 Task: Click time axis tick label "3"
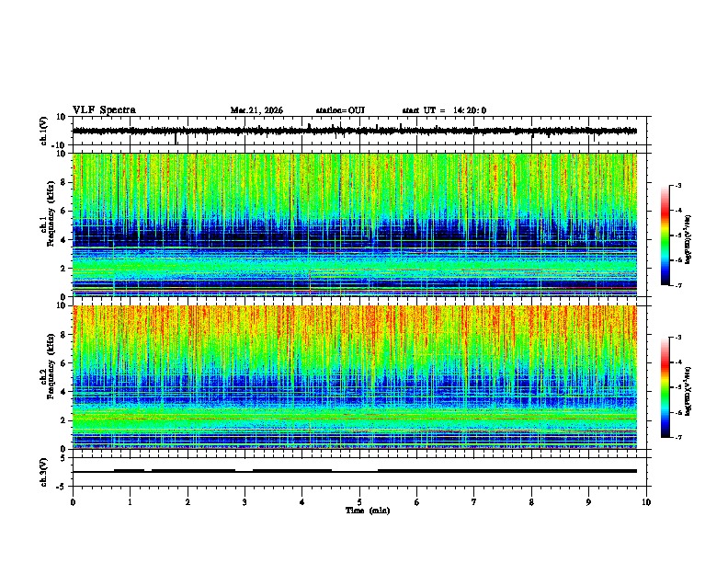pos(245,502)
